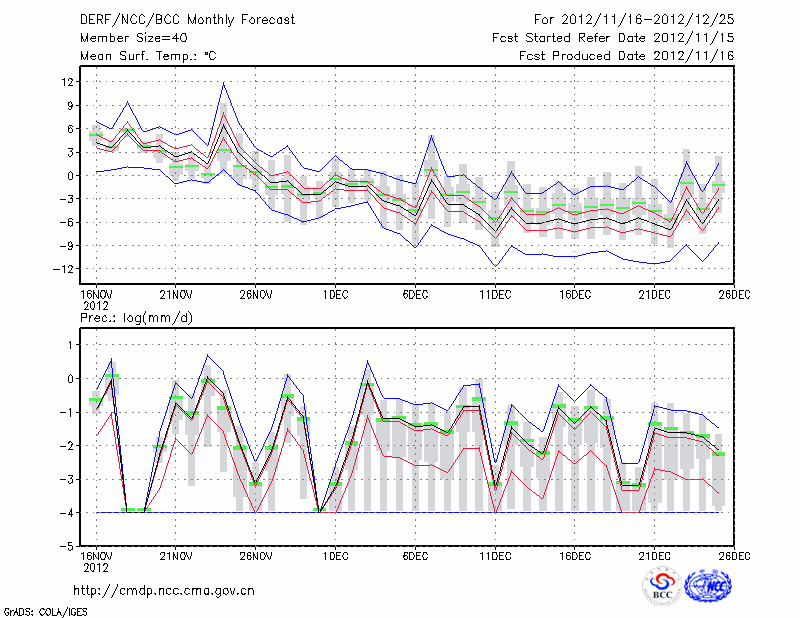
Task: Click the 1DEC tick on temperature chart axis
Action: click(x=335, y=294)
